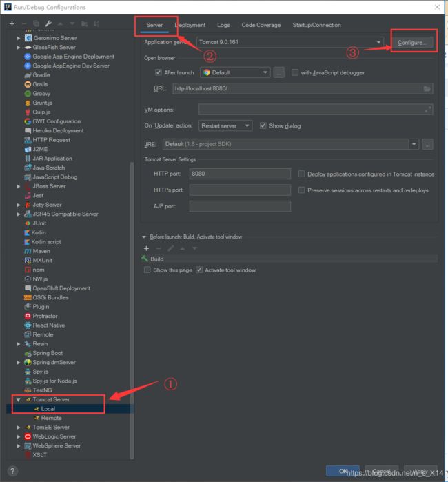448x482 pixels.
Task: Click the configuration list vertical scrollbar
Action: coord(132,310)
